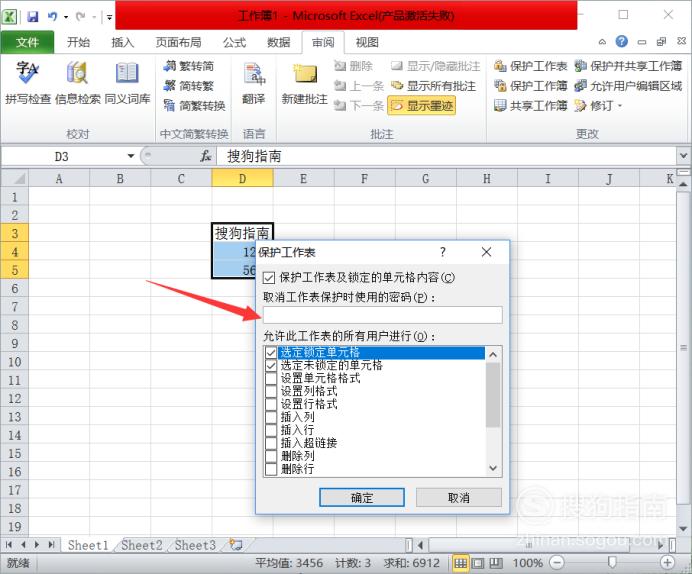
Task: Check 插入行 option
Action: coord(271,430)
